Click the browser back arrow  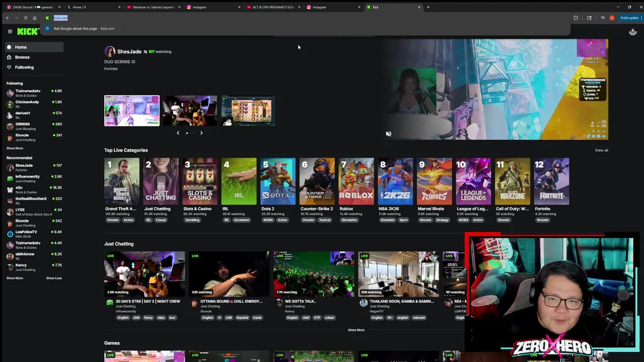7,18
